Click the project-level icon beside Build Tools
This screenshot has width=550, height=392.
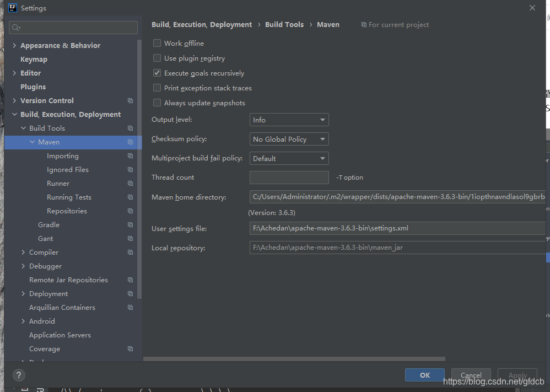coord(131,128)
